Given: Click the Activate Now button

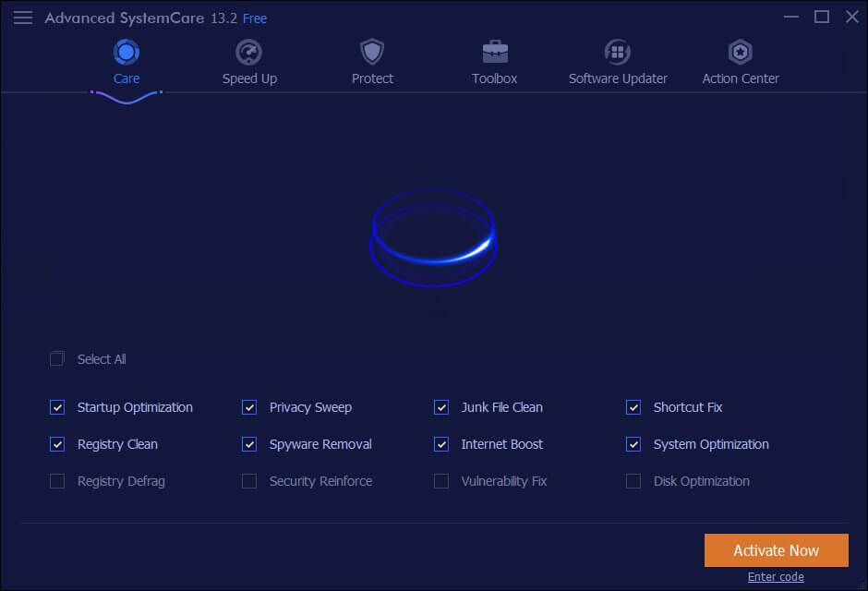Looking at the screenshot, I should tap(776, 550).
